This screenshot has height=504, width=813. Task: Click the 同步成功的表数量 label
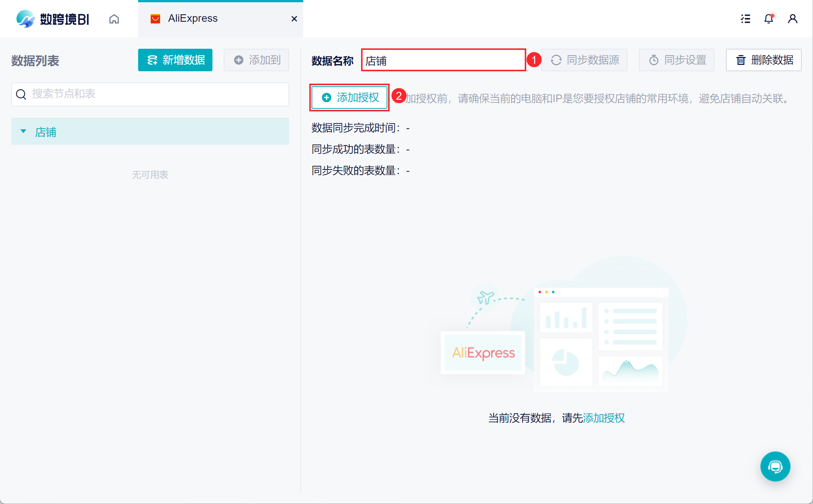(x=356, y=149)
